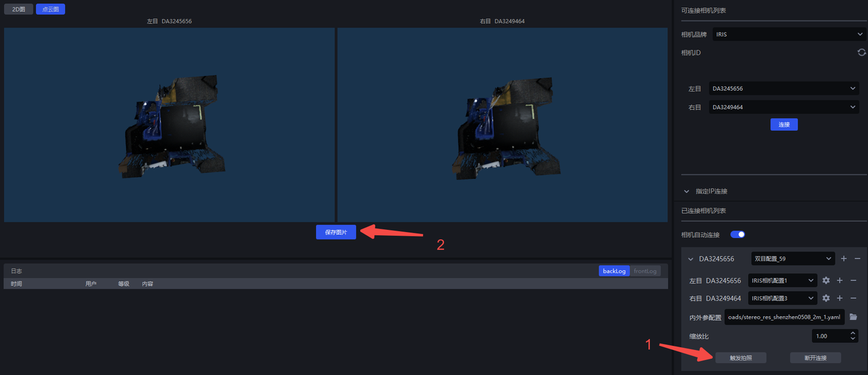868x375 pixels.
Task: Click the 保存图片 save image button
Action: point(336,232)
